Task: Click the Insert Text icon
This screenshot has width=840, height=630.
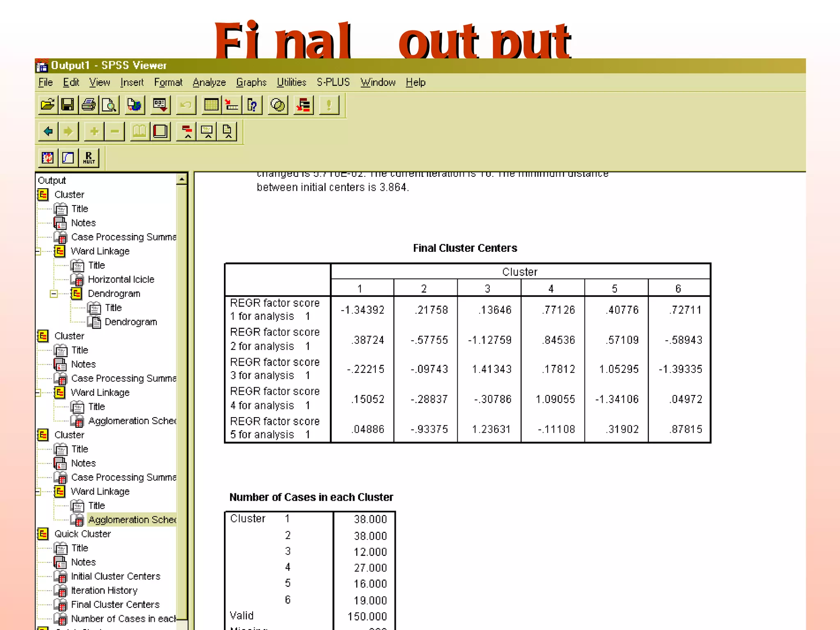Action: point(227,132)
